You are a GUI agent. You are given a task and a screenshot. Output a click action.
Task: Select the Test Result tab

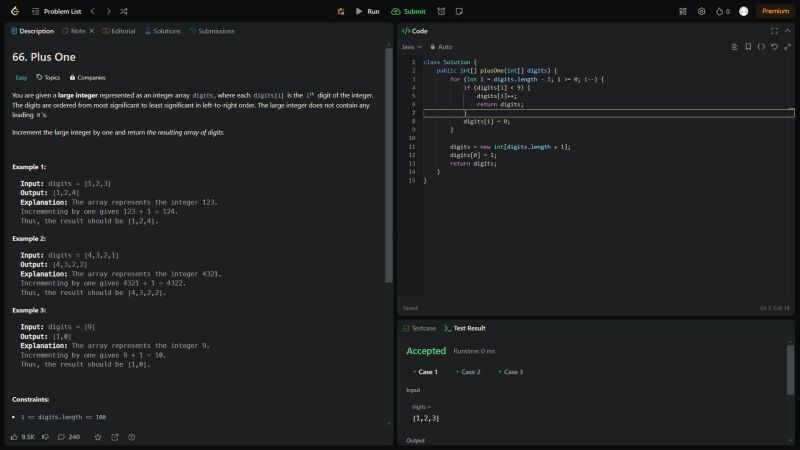[x=465, y=329]
